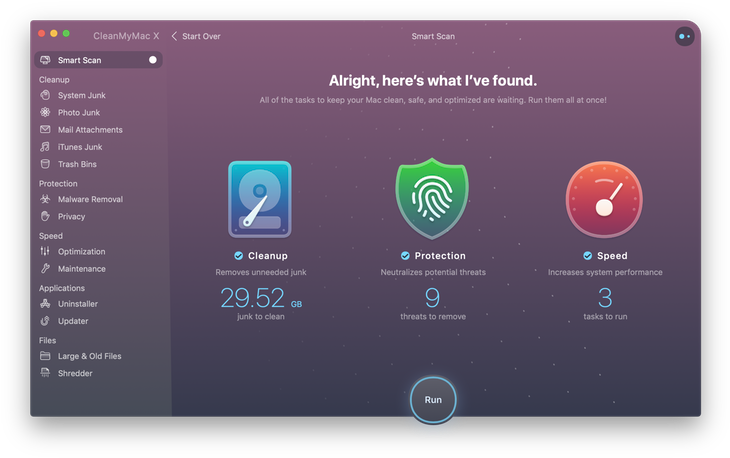Click 'Increases system performance' text
The height and width of the screenshot is (458, 730).
605,272
